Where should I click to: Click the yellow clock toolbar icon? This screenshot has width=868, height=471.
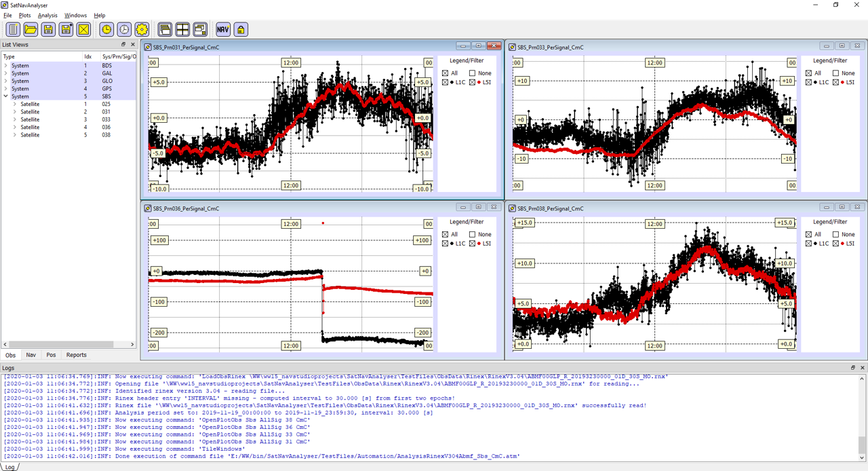[x=106, y=29]
